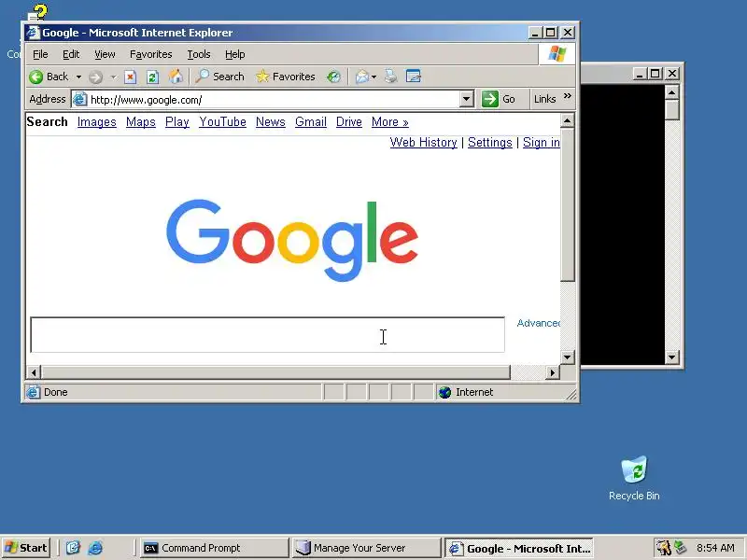Open the View menu

coord(105,54)
